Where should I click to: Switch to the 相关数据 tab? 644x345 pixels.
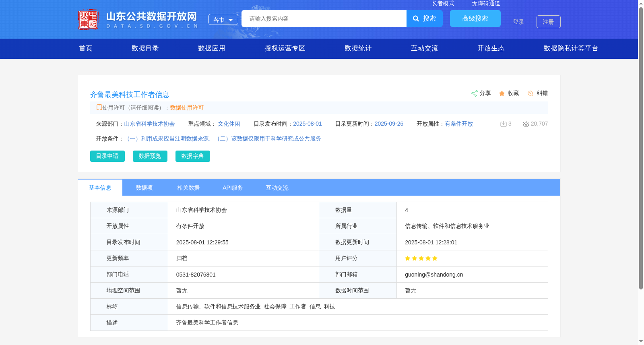[189, 188]
